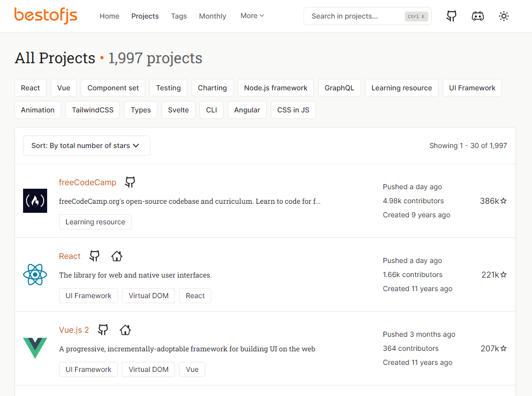The image size is (532, 396).
Task: Open Vue.js 2 GitHub repository icon
Action: (103, 330)
